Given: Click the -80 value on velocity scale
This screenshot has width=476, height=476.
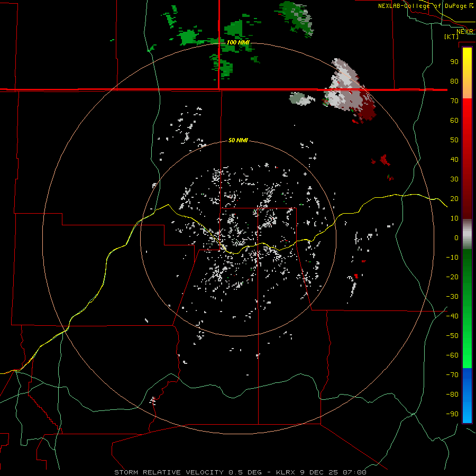Looking at the screenshot, I should tap(452, 395).
